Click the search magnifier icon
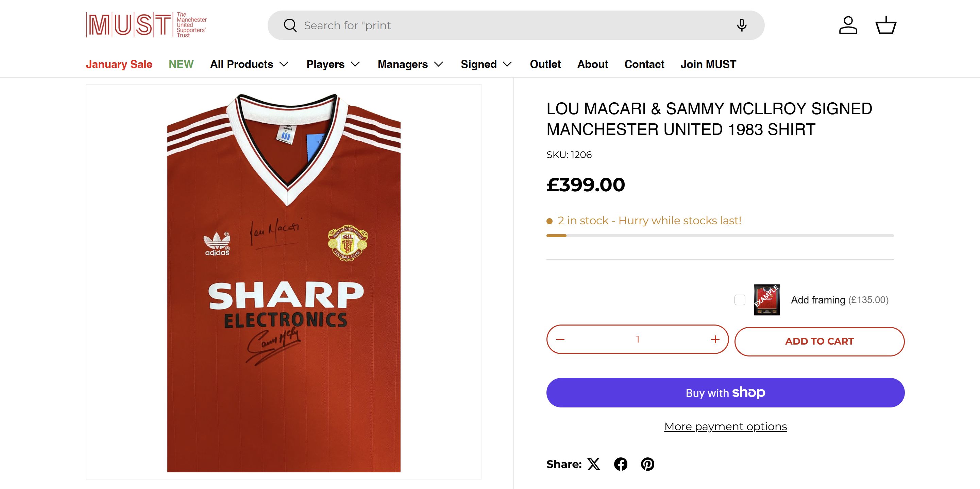Viewport: 980px width, 489px height. (290, 25)
